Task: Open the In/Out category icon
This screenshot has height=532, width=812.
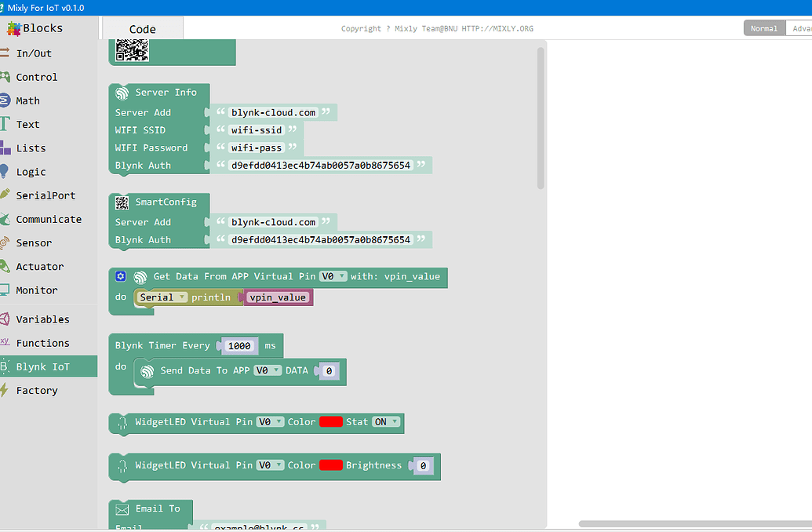Action: pos(4,53)
